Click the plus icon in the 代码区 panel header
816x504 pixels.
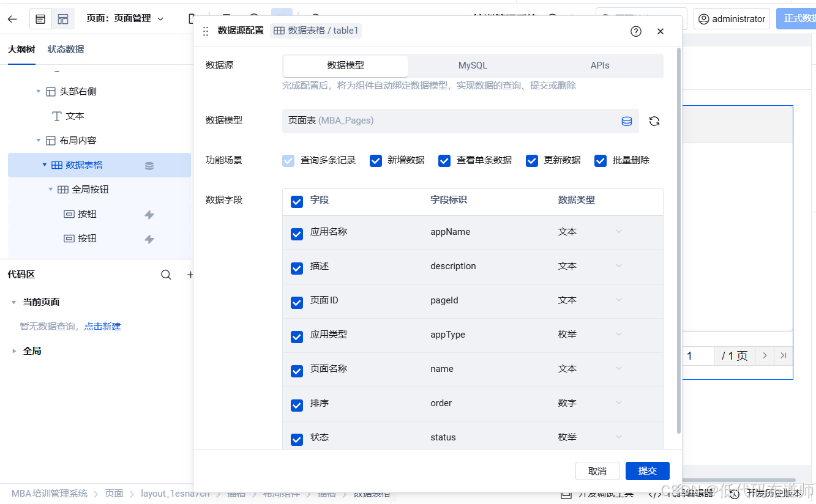coord(190,275)
